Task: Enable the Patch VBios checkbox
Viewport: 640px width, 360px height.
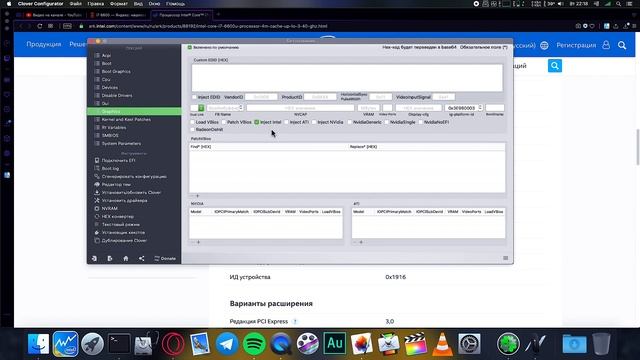Action: (224, 122)
